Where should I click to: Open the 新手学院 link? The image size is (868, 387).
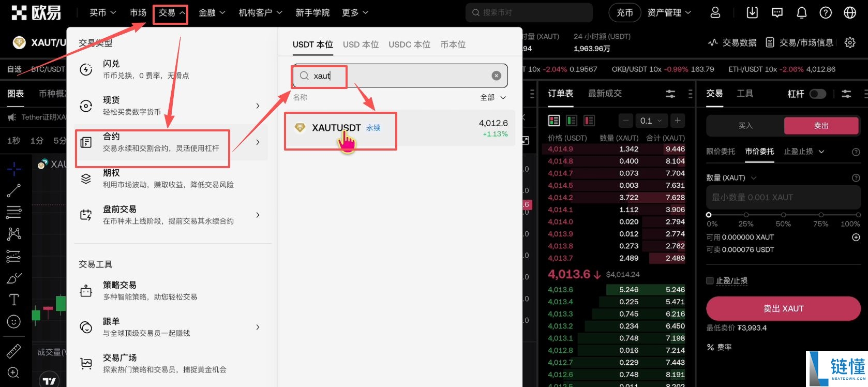point(312,12)
